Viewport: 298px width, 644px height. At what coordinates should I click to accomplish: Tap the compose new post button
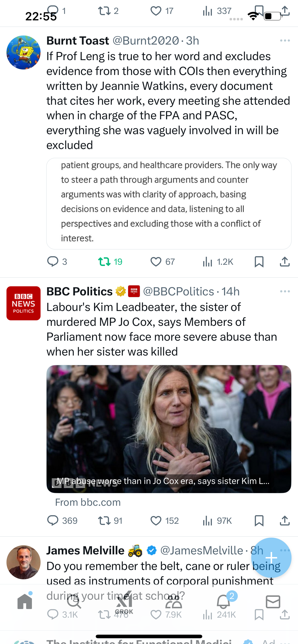click(271, 558)
